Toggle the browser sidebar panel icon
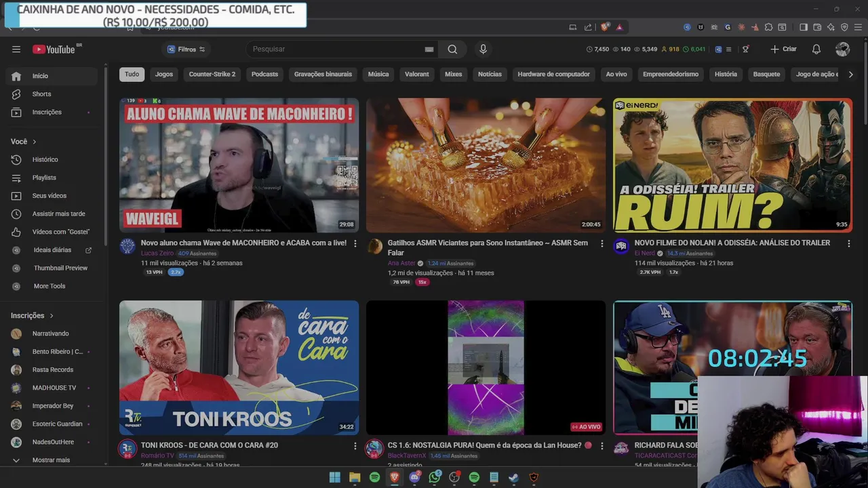 pyautogui.click(x=804, y=27)
